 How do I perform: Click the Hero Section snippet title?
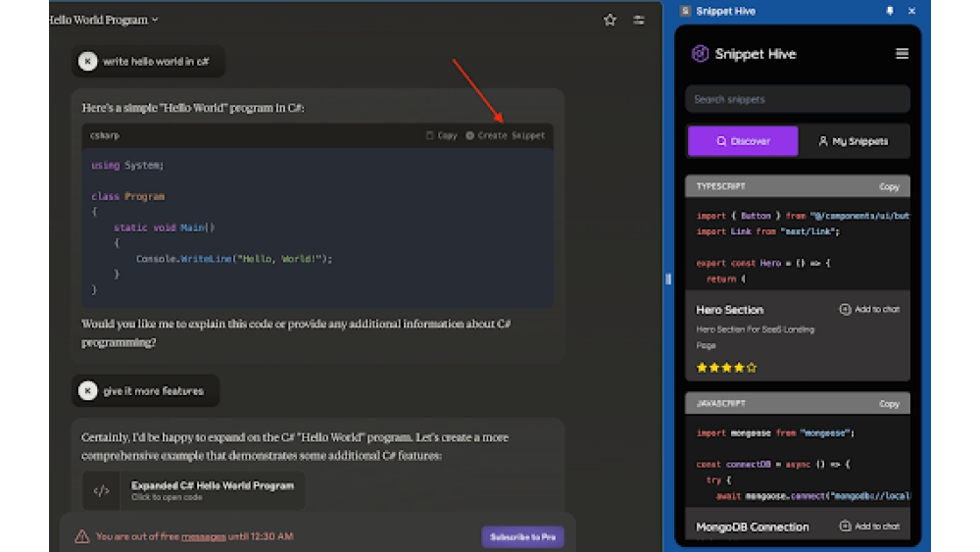(730, 310)
